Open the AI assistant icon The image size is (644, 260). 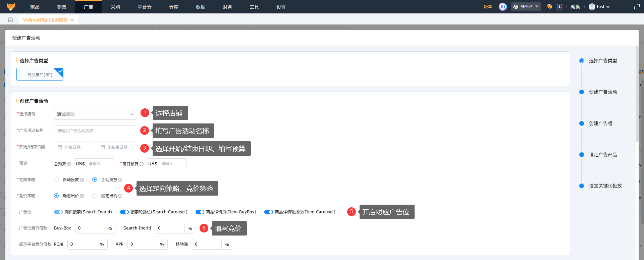point(502,7)
